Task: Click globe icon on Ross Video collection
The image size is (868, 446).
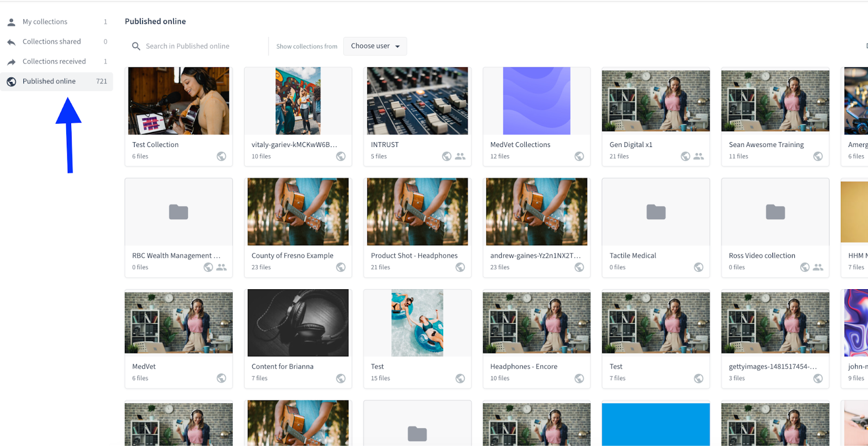Action: pyautogui.click(x=805, y=267)
